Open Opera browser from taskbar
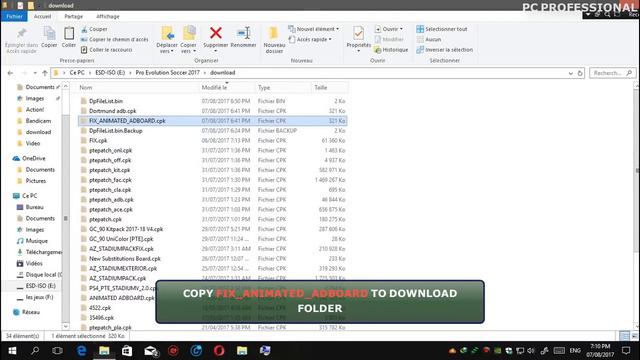 tap(219, 351)
